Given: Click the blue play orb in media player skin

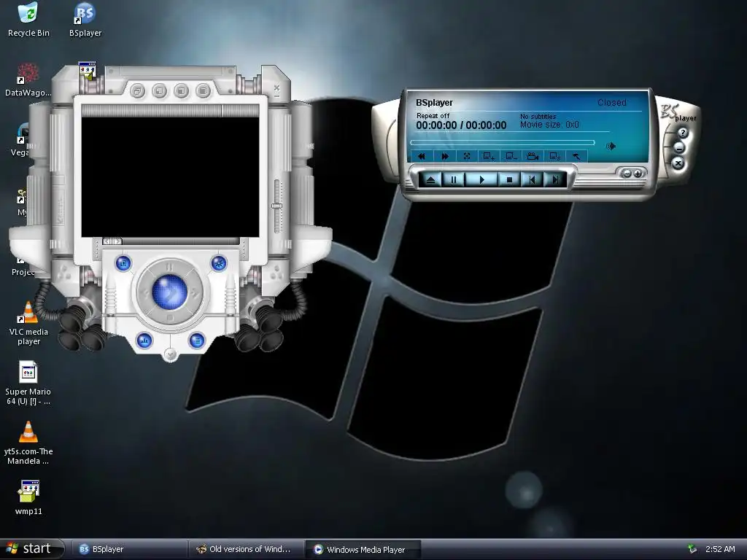Looking at the screenshot, I should 169,292.
